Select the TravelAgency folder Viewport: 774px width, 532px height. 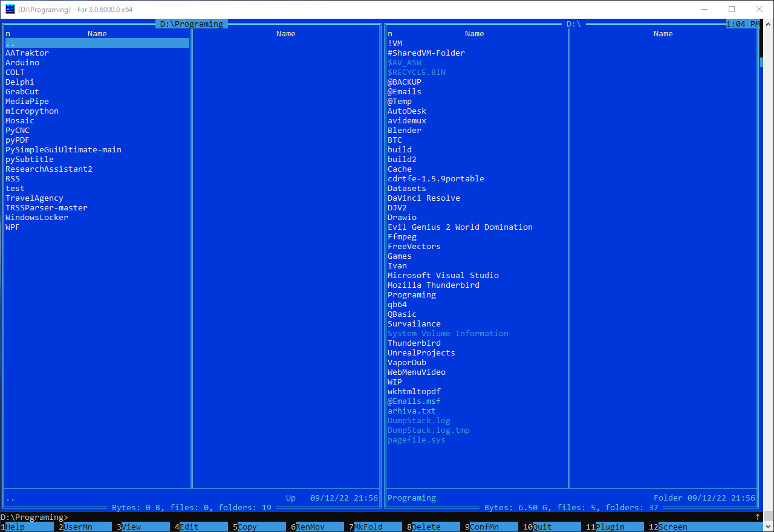[x=34, y=198]
